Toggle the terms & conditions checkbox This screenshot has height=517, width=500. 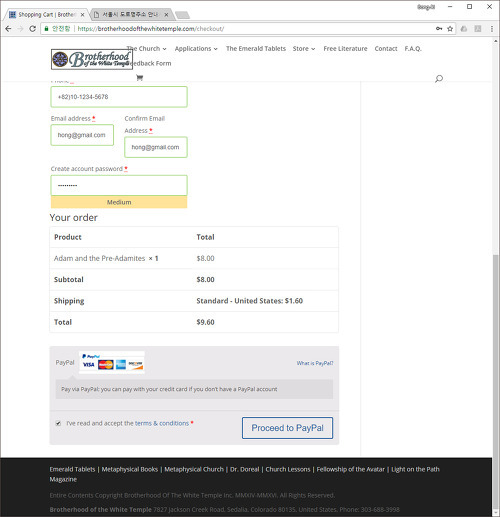(x=58, y=423)
